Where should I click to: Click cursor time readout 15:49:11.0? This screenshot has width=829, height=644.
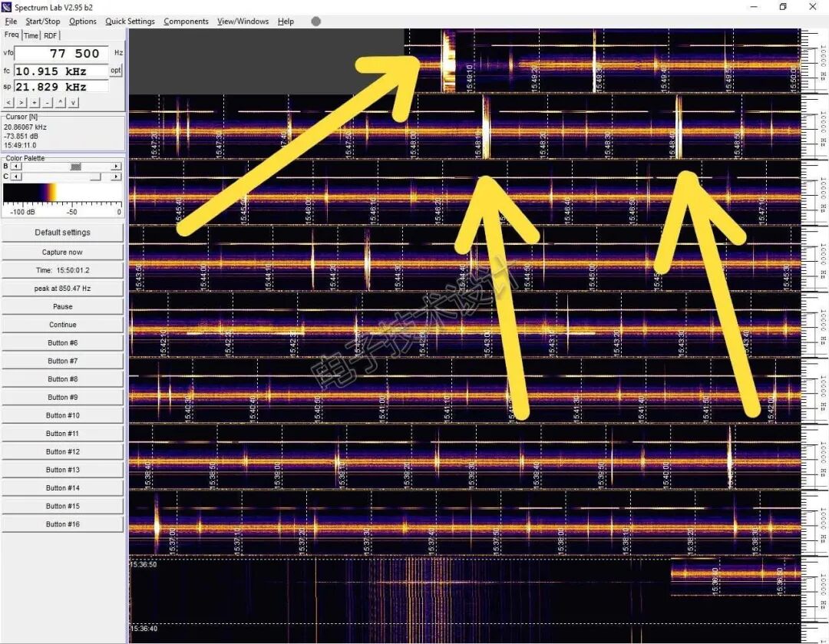[20, 145]
